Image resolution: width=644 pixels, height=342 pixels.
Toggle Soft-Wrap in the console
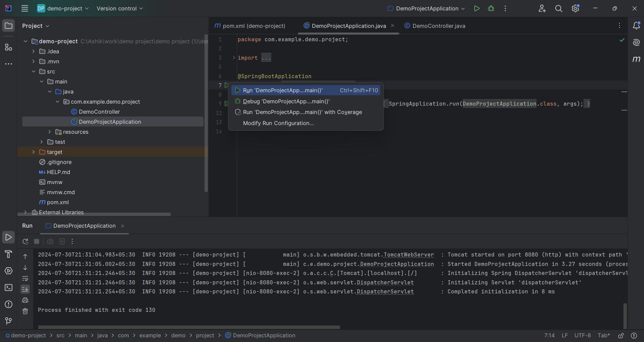coord(25,279)
